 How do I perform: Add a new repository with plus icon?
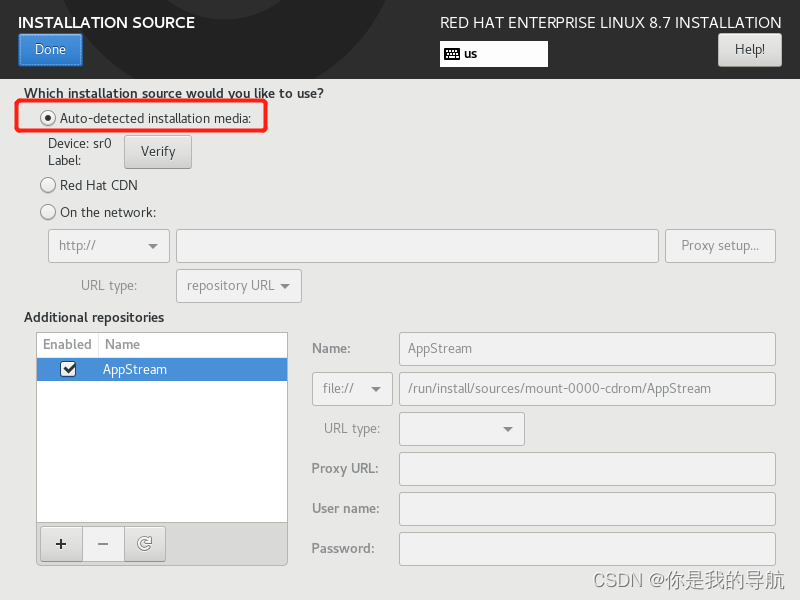point(61,544)
